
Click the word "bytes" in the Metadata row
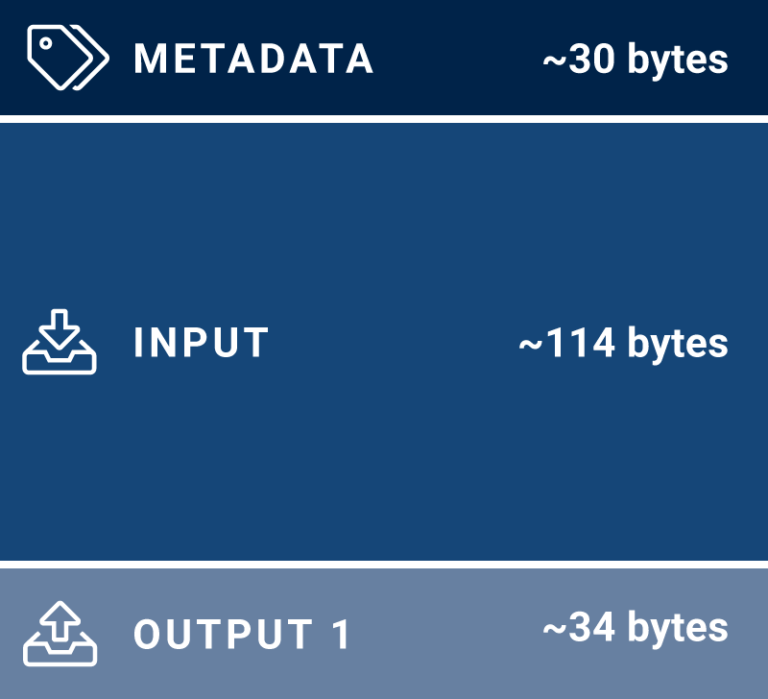pyautogui.click(x=678, y=61)
